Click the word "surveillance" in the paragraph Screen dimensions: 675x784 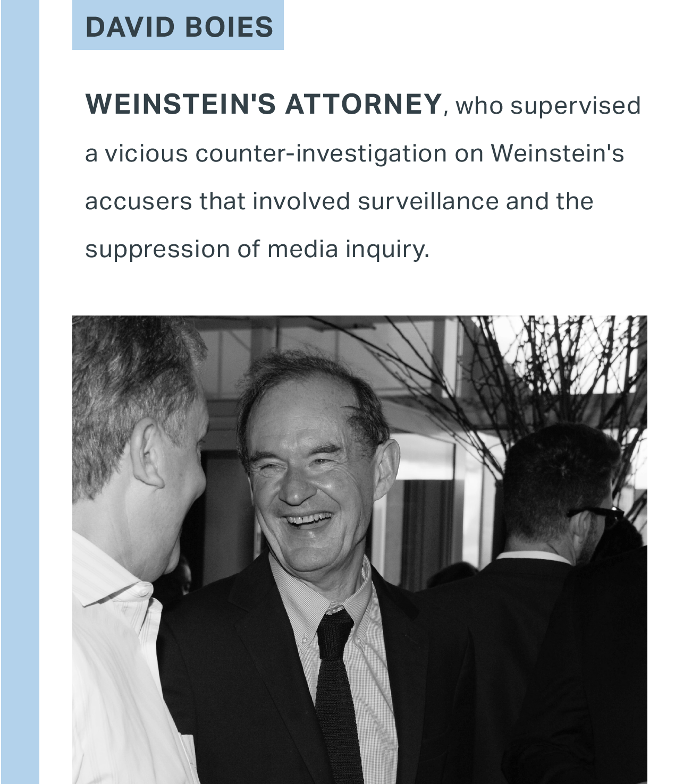tap(427, 201)
